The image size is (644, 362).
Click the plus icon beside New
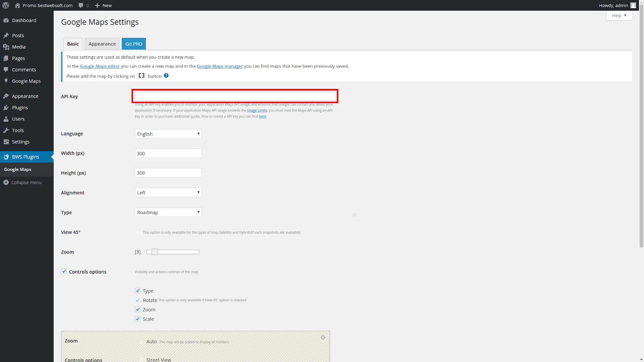point(97,5)
